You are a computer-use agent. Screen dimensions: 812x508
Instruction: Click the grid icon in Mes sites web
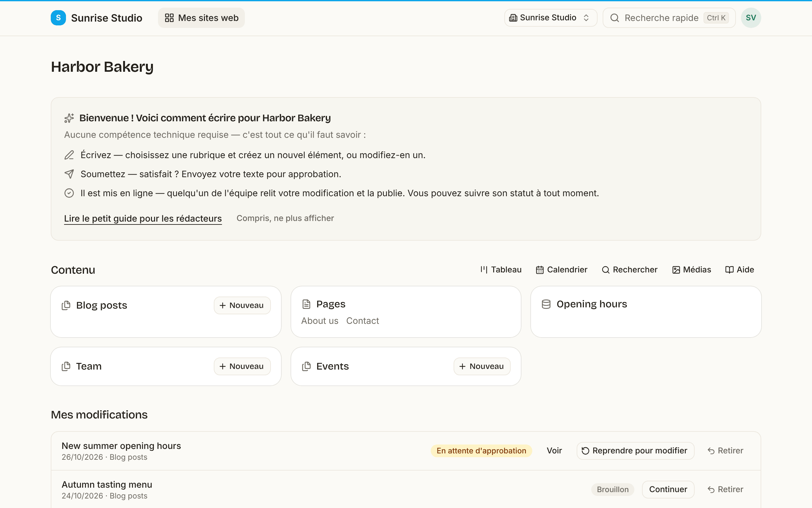pyautogui.click(x=169, y=18)
